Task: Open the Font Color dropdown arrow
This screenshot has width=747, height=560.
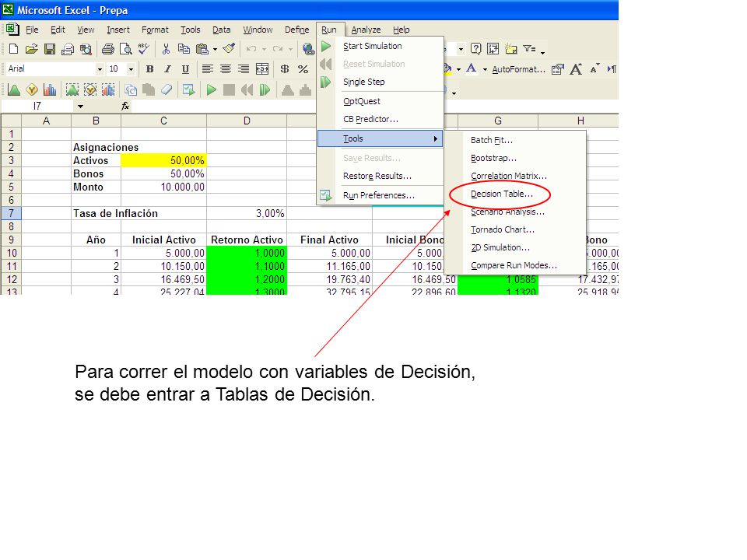Action: coord(485,69)
